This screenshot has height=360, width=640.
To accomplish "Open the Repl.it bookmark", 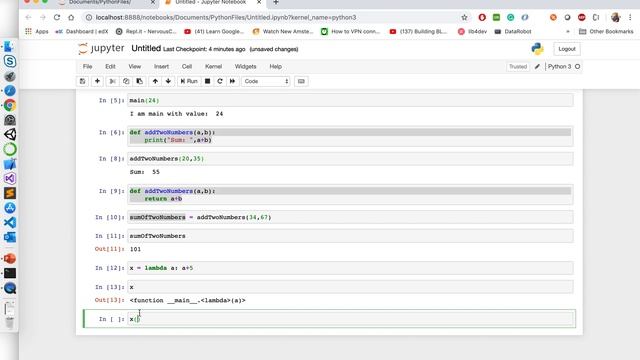I will pos(146,31).
